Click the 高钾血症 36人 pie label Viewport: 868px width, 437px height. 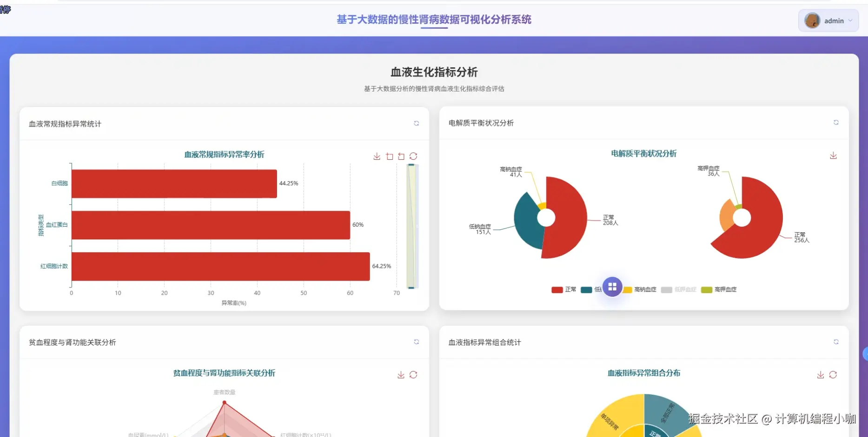[x=709, y=171]
